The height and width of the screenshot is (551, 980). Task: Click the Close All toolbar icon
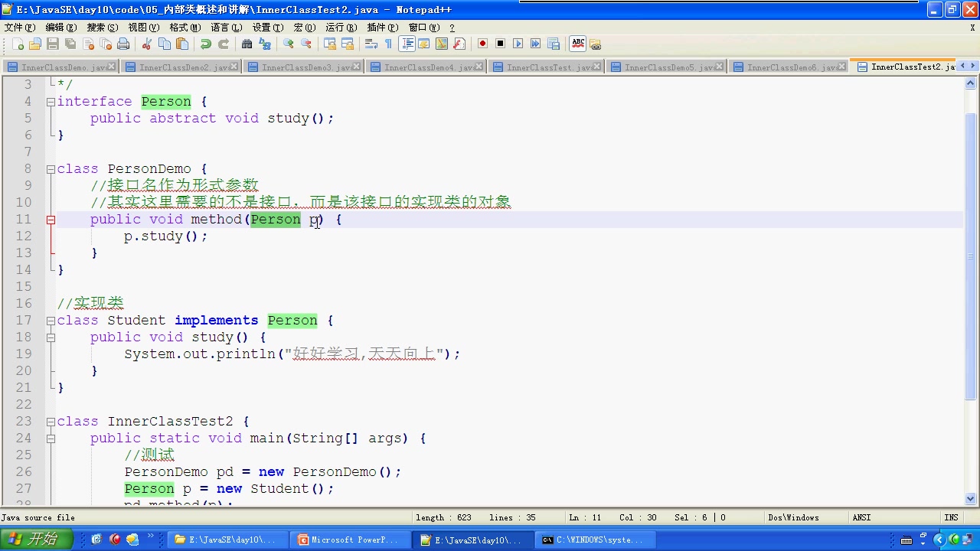[x=106, y=44]
